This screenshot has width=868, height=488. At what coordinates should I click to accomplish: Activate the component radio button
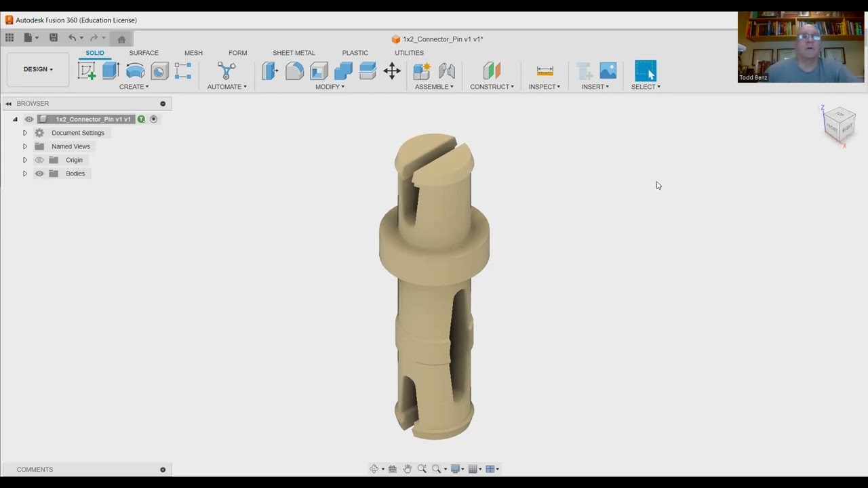(x=154, y=119)
